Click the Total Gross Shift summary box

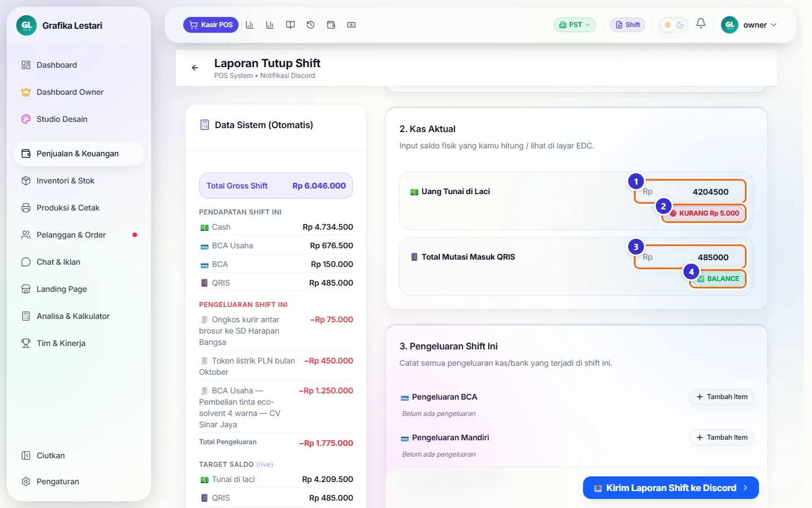click(276, 186)
